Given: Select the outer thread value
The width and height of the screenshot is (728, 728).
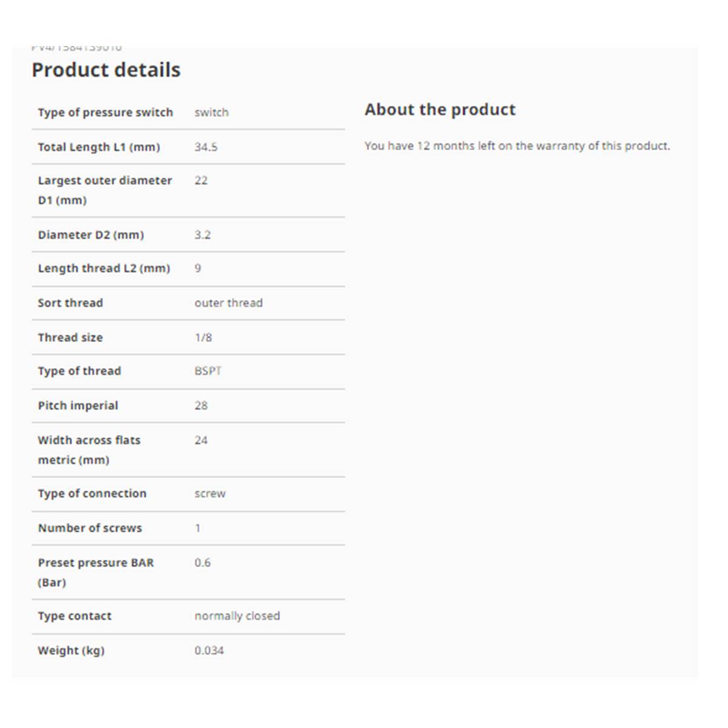Looking at the screenshot, I should pos(228,303).
